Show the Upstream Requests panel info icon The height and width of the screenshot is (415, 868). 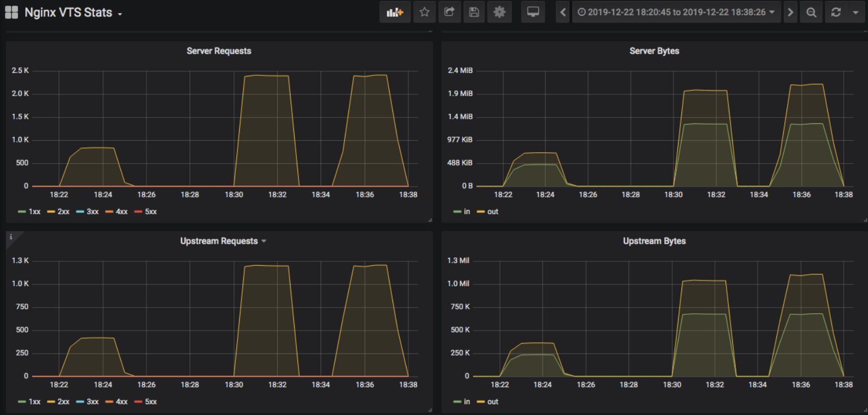click(x=11, y=237)
